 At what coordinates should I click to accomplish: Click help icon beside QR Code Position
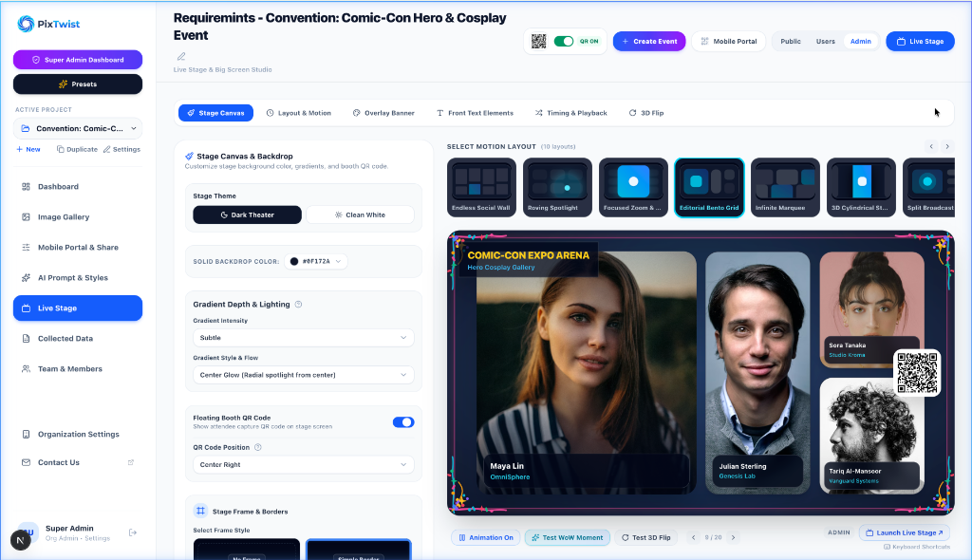pos(258,447)
